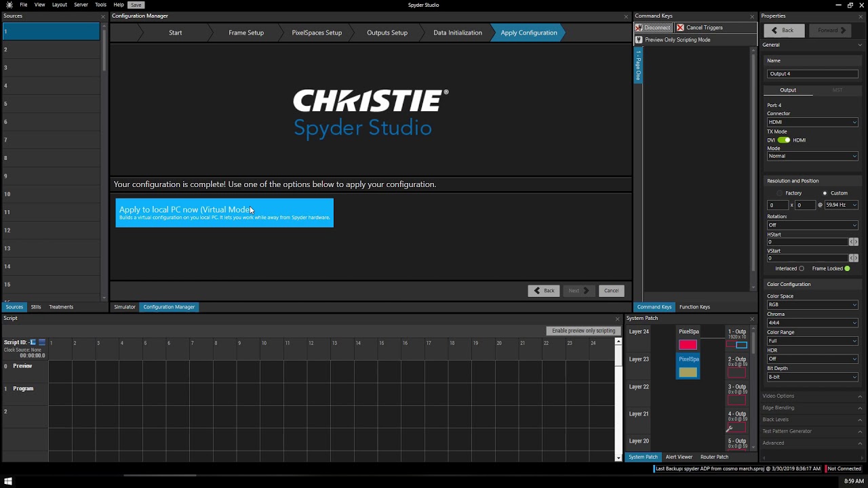Open the Server menu
Image resolution: width=868 pixels, height=488 pixels.
[81, 5]
